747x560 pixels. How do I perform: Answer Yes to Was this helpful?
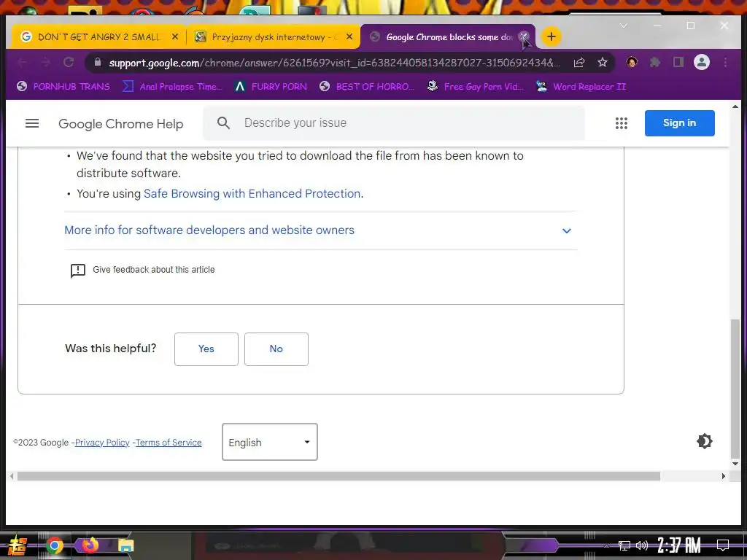tap(206, 349)
